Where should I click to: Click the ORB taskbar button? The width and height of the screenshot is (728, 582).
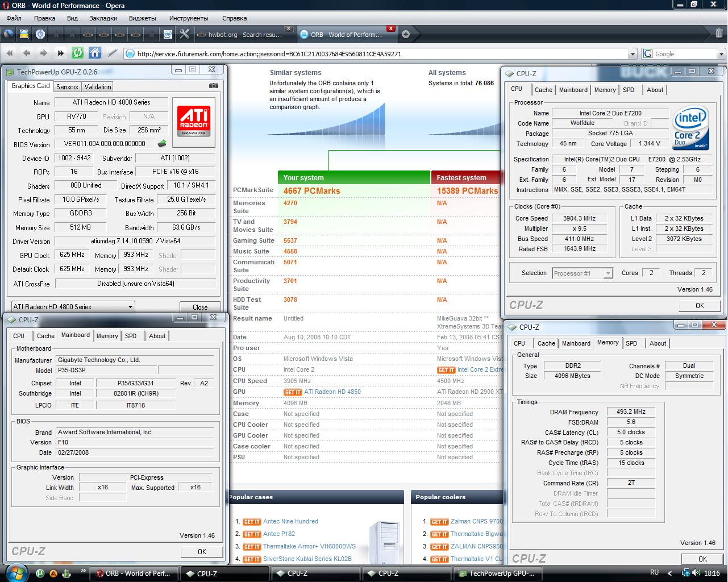(134, 573)
